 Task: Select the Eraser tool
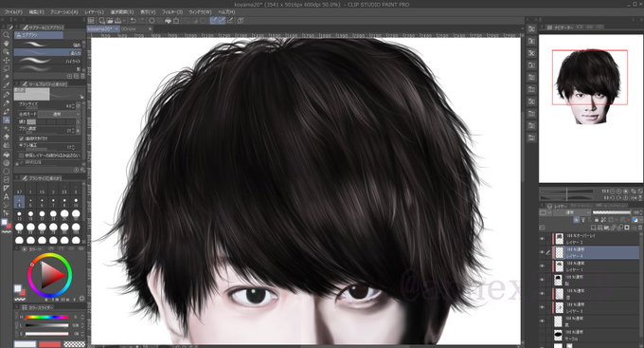tap(7, 137)
